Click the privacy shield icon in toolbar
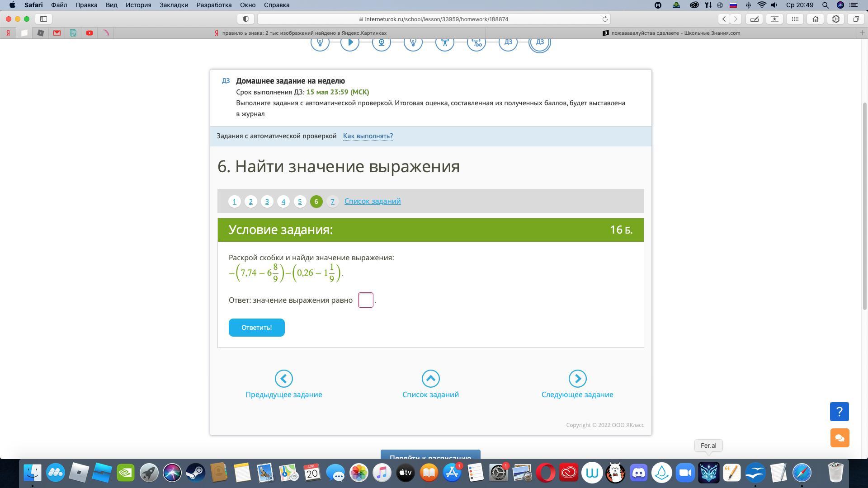This screenshot has width=868, height=488. [245, 19]
